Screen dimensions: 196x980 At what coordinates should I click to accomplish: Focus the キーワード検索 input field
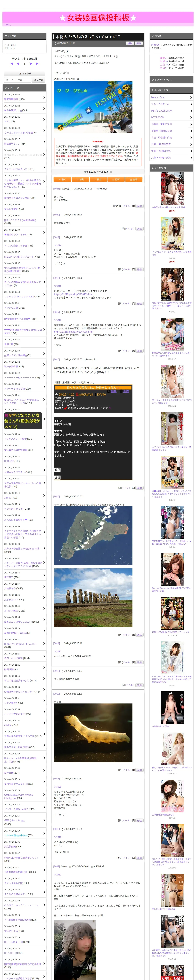(17, 80)
